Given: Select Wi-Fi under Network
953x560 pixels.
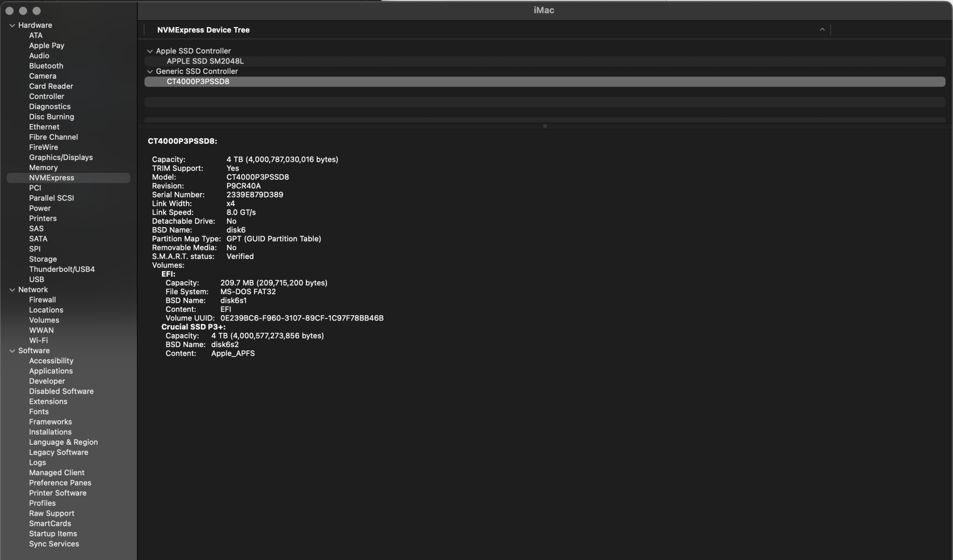Looking at the screenshot, I should point(39,340).
